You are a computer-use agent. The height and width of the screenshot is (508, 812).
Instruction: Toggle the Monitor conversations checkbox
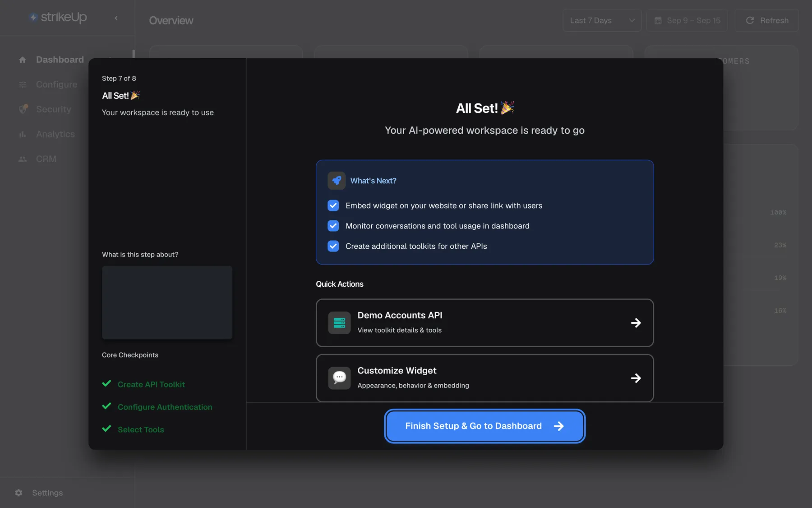point(333,226)
